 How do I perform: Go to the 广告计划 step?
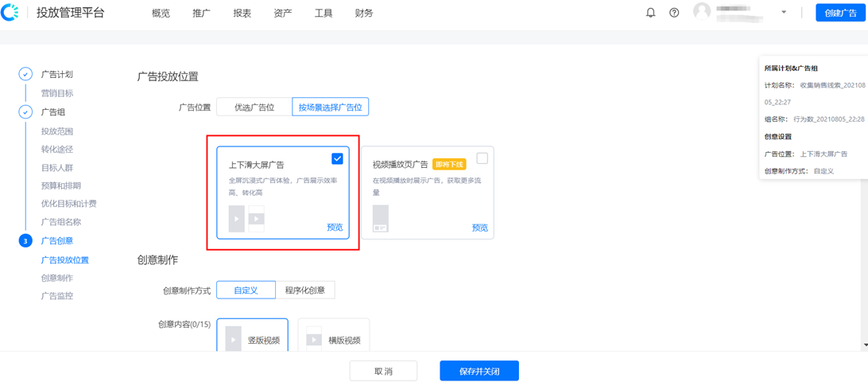coord(57,74)
